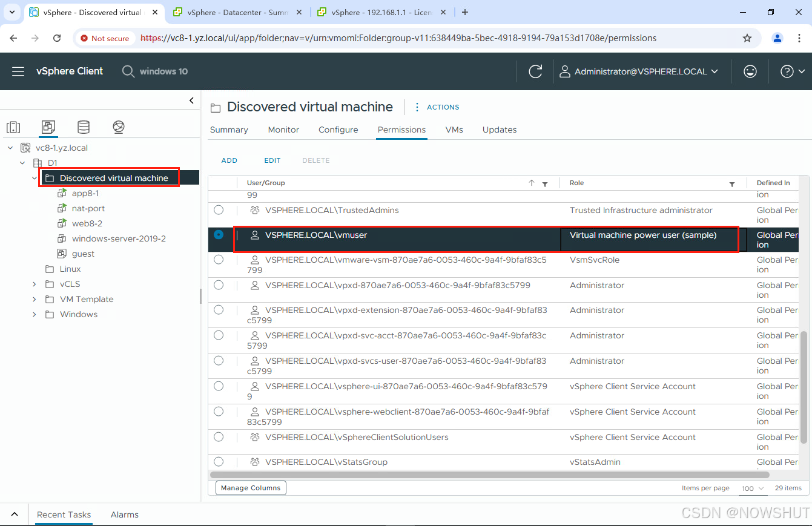The height and width of the screenshot is (526, 812).
Task: Switch to the VMs tab
Action: pos(454,130)
